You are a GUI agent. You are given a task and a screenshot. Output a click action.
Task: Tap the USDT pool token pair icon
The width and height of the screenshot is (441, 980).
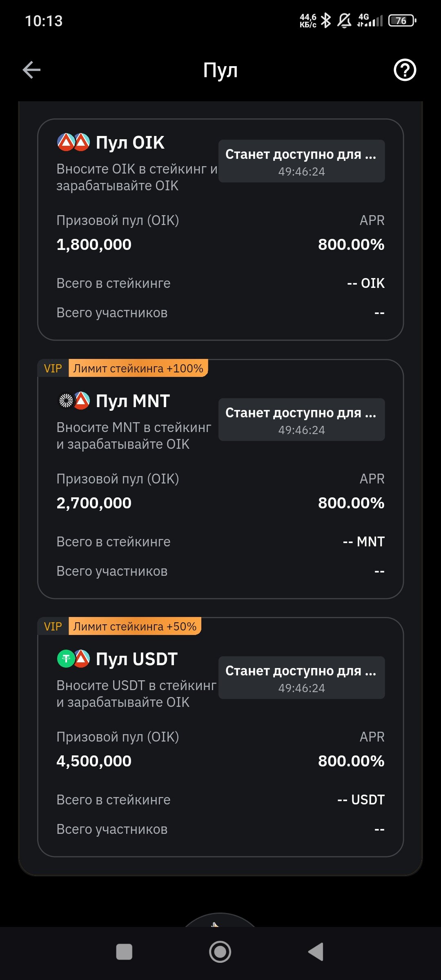coord(73,659)
